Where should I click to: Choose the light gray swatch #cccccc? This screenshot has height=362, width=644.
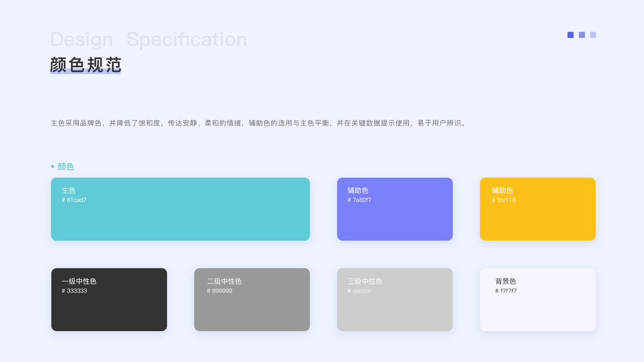[x=395, y=300]
